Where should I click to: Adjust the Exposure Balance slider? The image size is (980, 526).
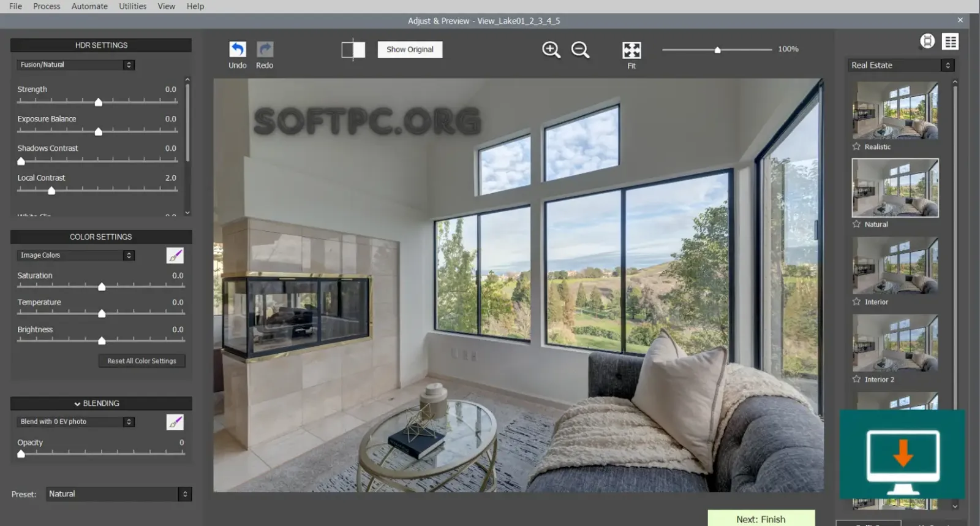point(98,131)
